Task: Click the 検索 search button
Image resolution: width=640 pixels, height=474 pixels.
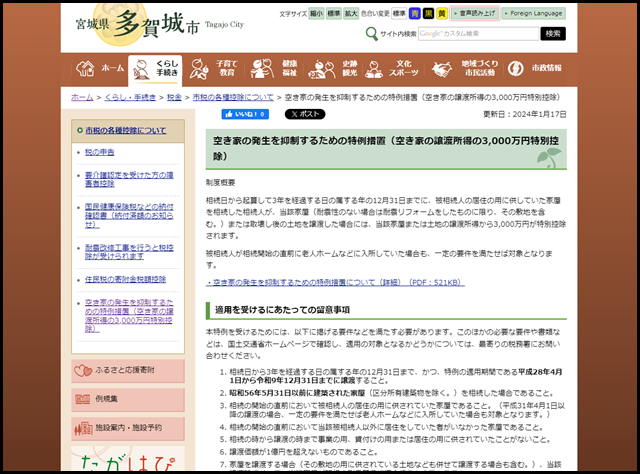Action: coord(553,33)
